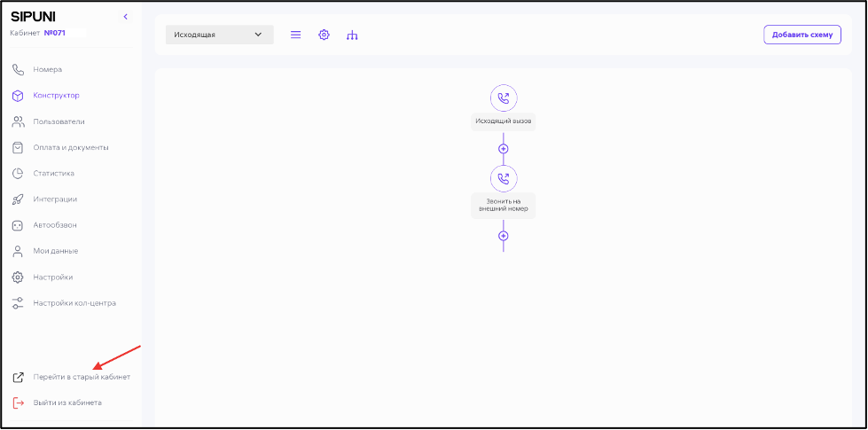Click the Мои данные person icon
Viewport: 868px width, 430px height.
pos(19,251)
